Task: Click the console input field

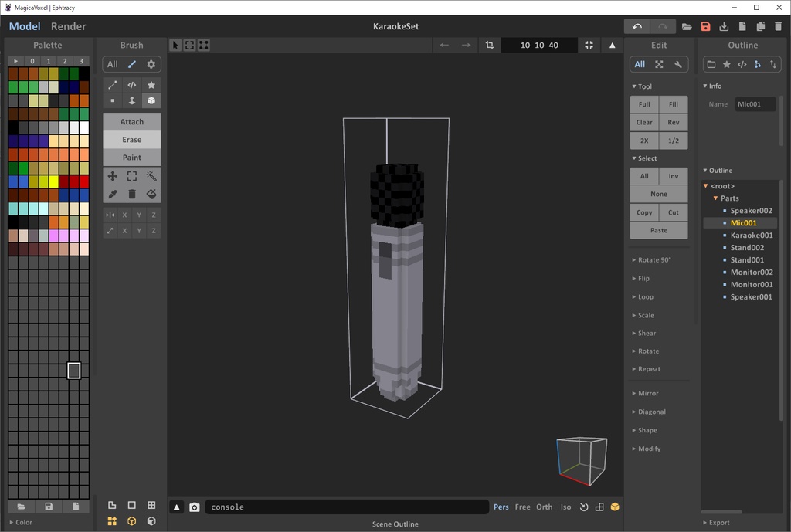Action: pos(347,507)
